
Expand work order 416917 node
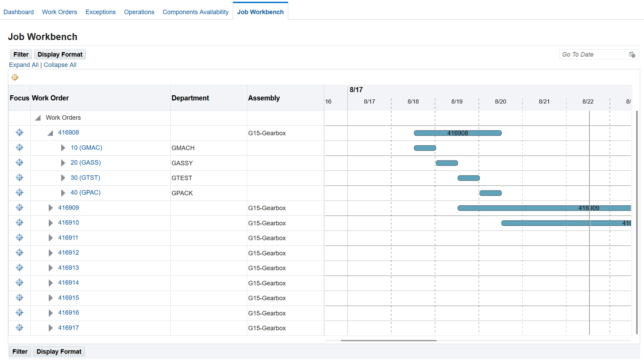point(51,328)
